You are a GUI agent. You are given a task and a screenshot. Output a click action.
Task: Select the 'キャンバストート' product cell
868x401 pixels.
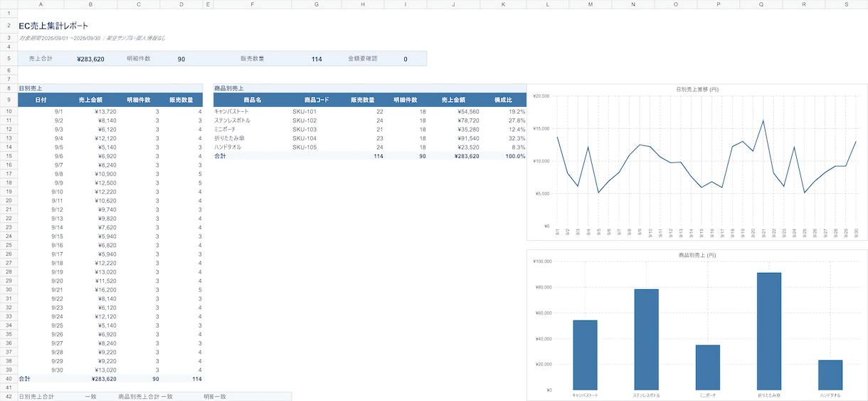click(x=253, y=112)
